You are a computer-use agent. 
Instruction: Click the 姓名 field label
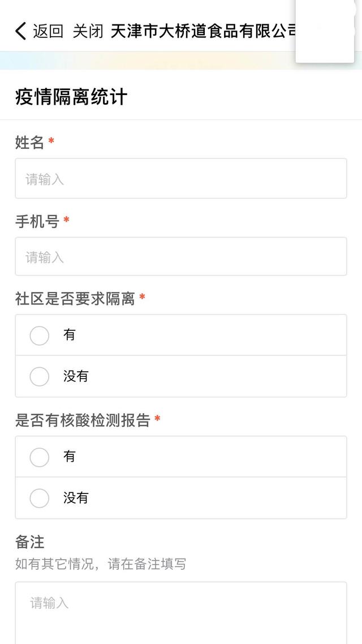(x=29, y=143)
